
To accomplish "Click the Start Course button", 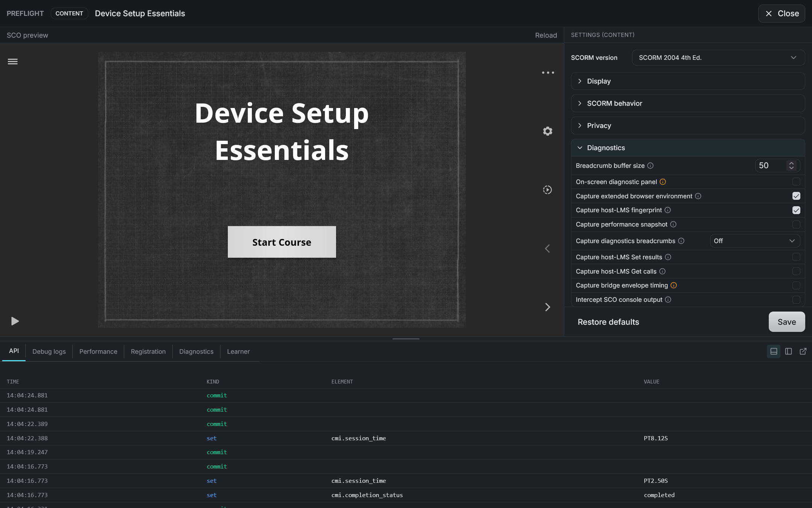I will (282, 242).
